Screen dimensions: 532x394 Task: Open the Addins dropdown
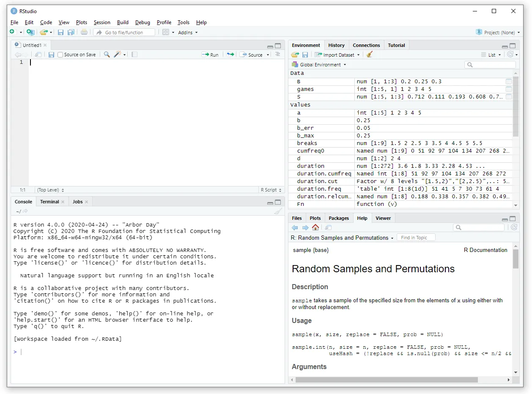(188, 33)
